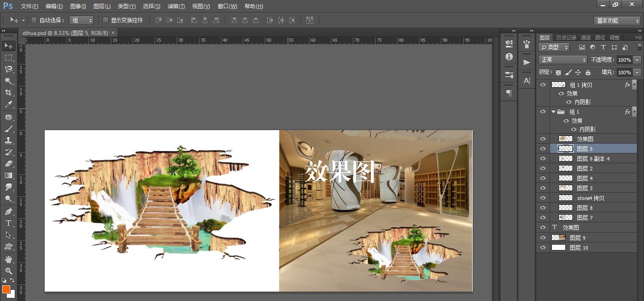
Task: Select the Eyedropper tool
Action: (x=8, y=105)
